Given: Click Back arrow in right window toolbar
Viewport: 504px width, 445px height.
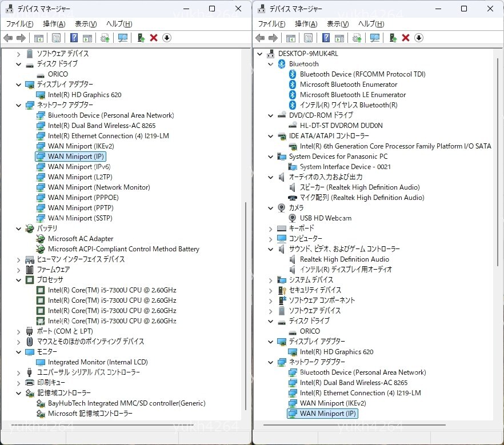Looking at the screenshot, I should click(260, 38).
